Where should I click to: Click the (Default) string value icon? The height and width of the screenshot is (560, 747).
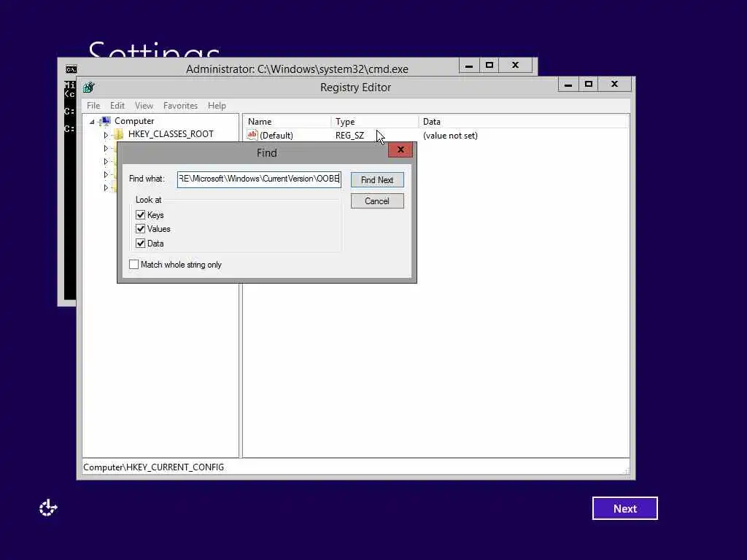(252, 135)
